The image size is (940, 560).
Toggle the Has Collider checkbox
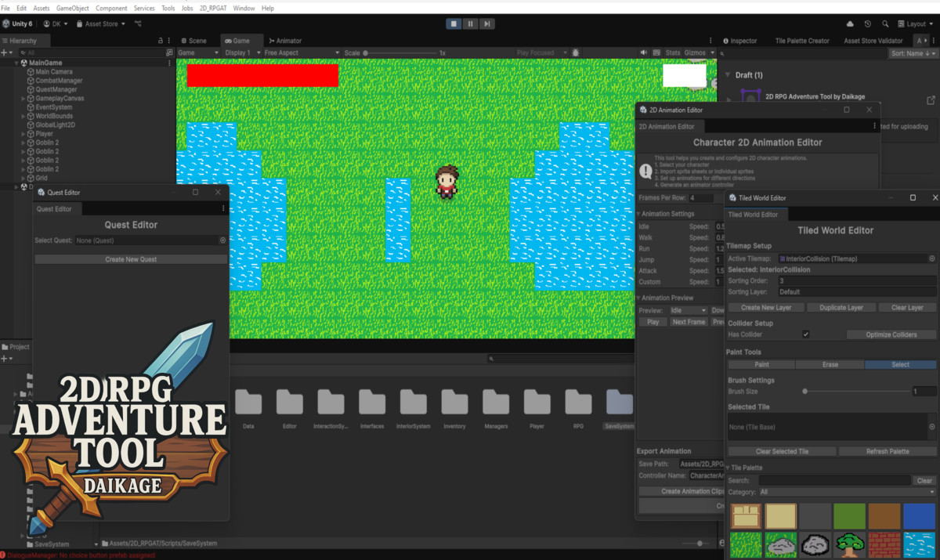pyautogui.click(x=805, y=334)
